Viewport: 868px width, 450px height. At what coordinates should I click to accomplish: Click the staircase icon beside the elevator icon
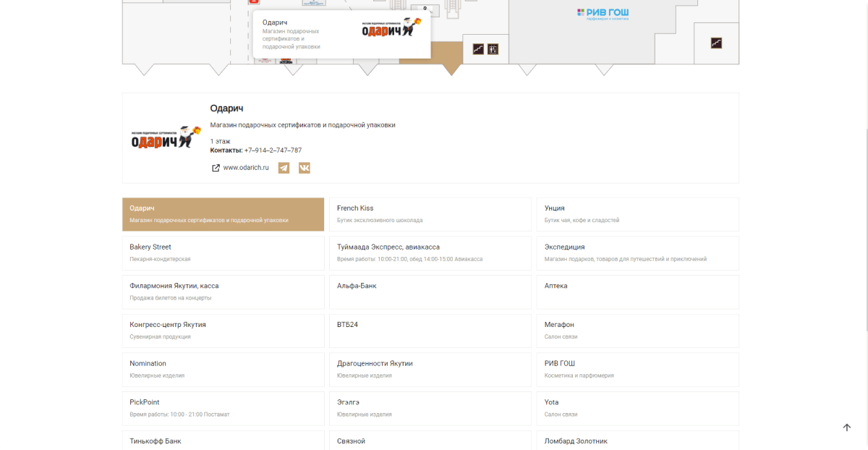click(478, 49)
